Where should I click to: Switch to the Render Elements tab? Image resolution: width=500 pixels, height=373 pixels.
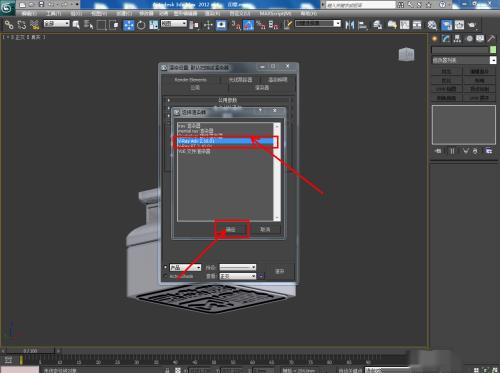(191, 80)
